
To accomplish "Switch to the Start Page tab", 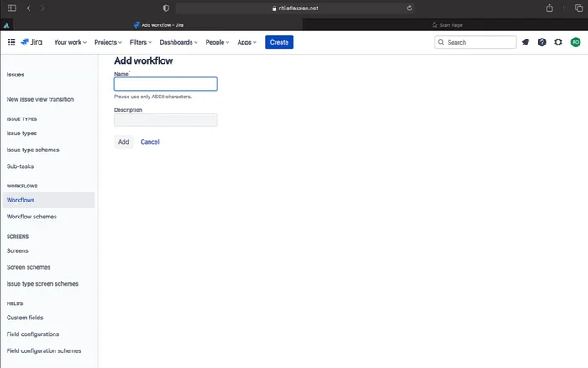I will coord(446,25).
